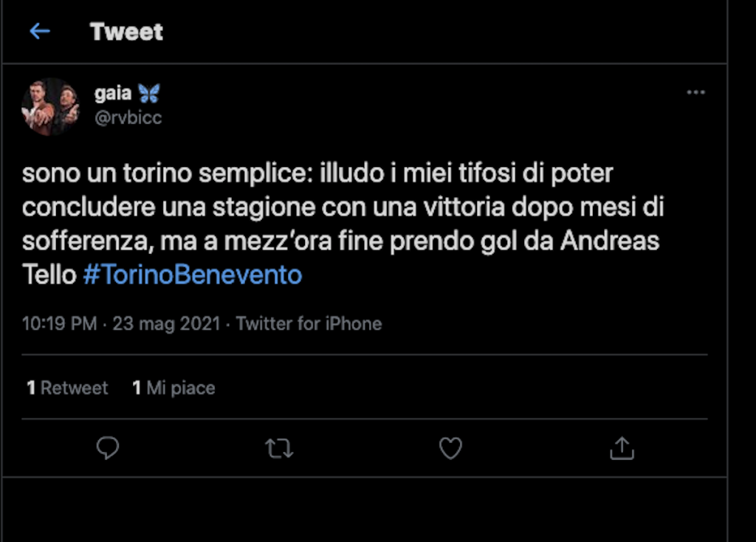View likes via 1 Mi piace
Screen dimensions: 756x542
[x=173, y=388]
